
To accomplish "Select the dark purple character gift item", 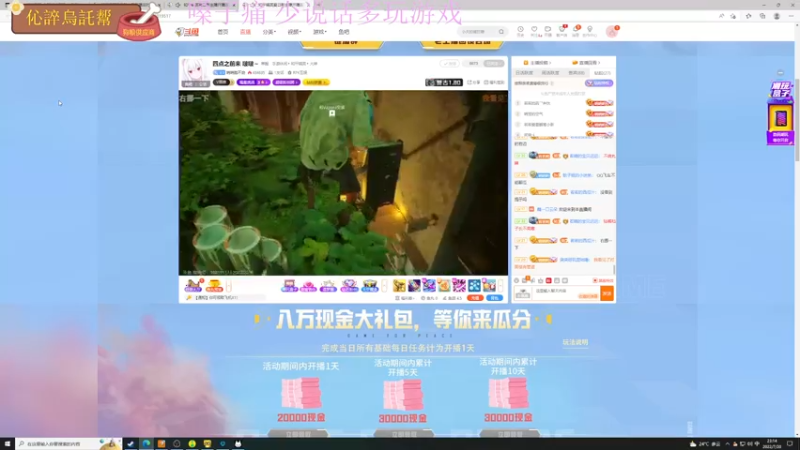I will point(414,285).
